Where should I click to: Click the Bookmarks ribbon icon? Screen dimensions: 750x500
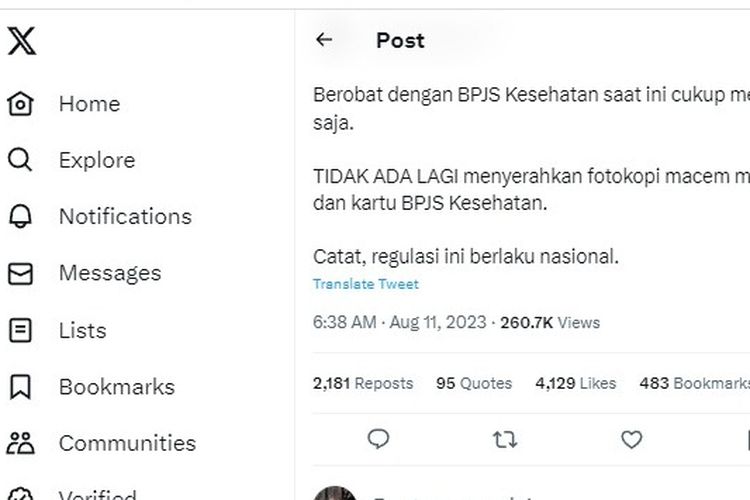[21, 387]
